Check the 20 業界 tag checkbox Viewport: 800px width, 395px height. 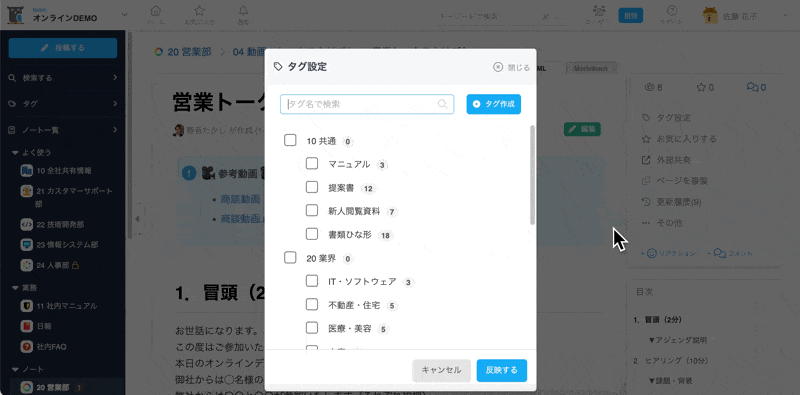pos(290,258)
